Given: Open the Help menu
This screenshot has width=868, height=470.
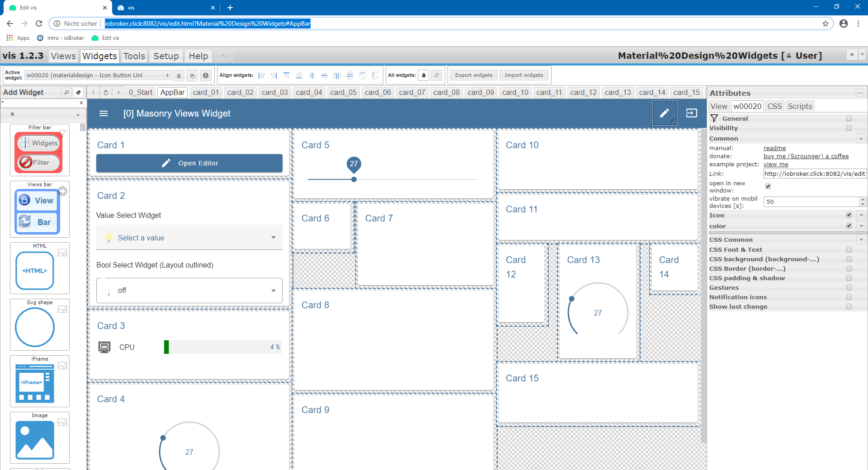Looking at the screenshot, I should 198,56.
